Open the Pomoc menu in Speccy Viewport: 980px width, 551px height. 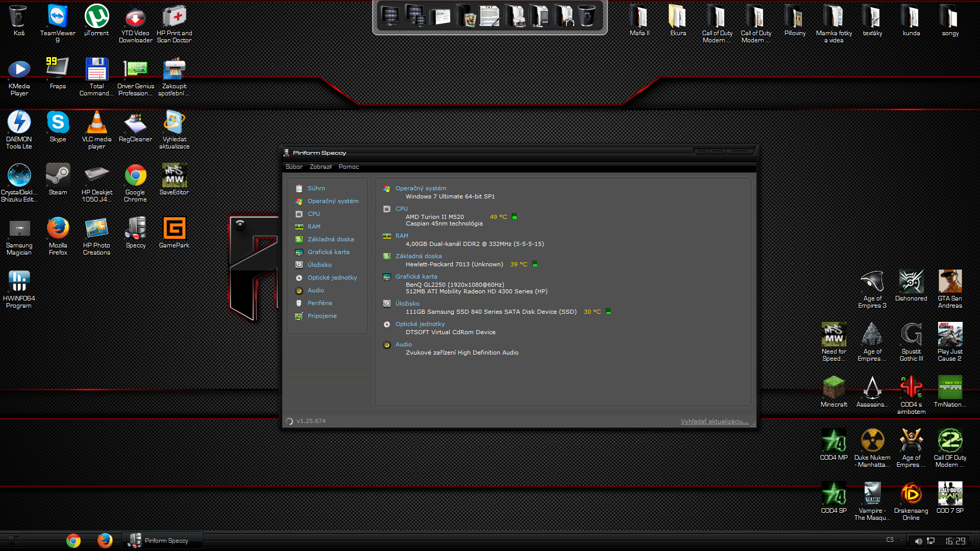point(349,167)
